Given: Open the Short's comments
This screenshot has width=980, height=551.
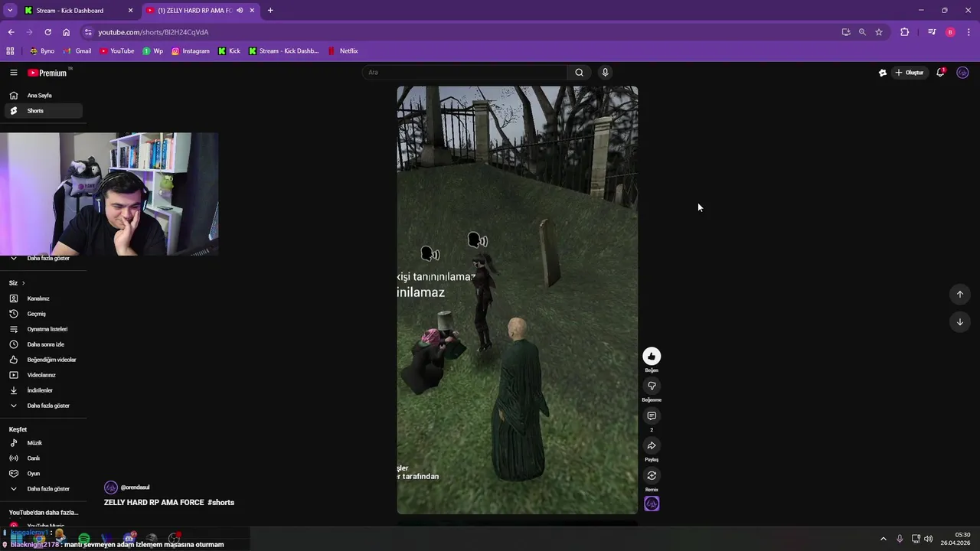Looking at the screenshot, I should [652, 416].
